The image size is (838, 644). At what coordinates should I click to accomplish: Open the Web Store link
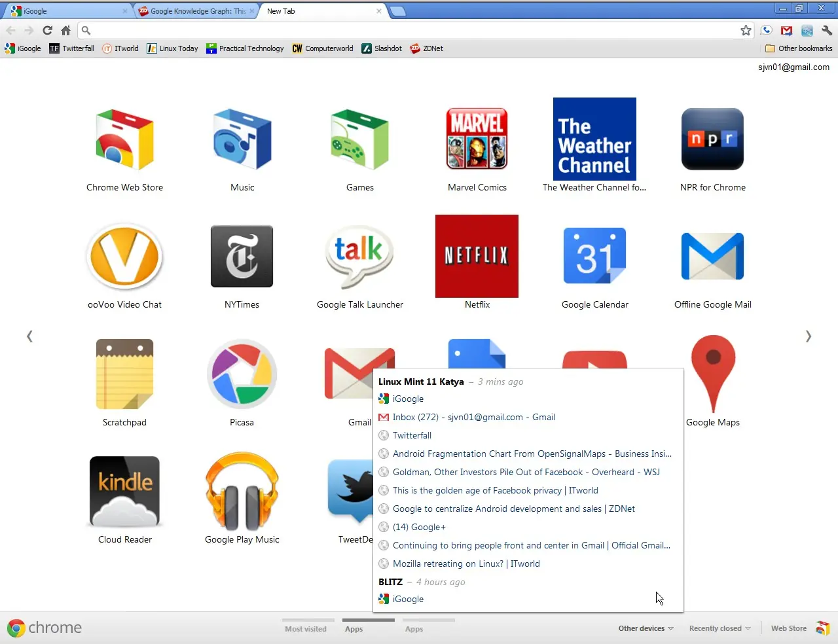800,628
